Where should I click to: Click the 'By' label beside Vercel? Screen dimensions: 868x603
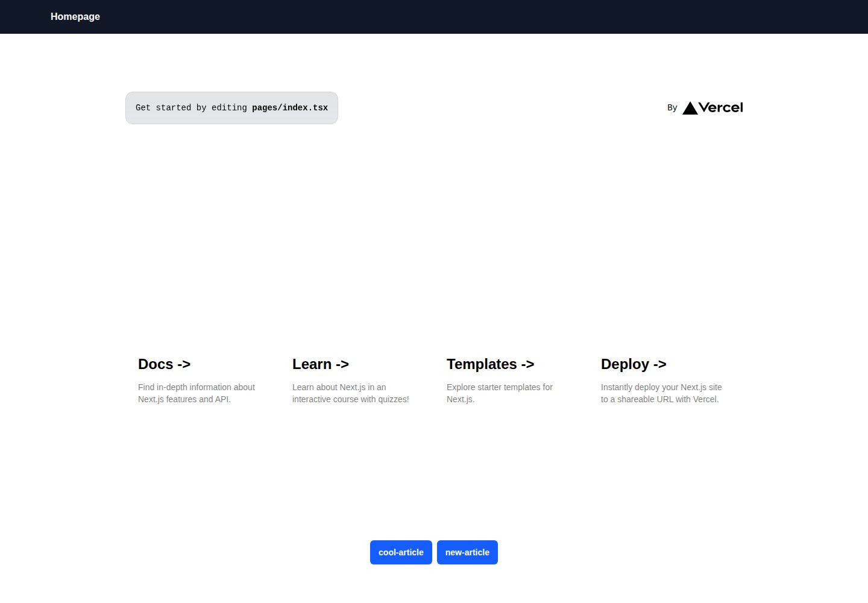672,108
